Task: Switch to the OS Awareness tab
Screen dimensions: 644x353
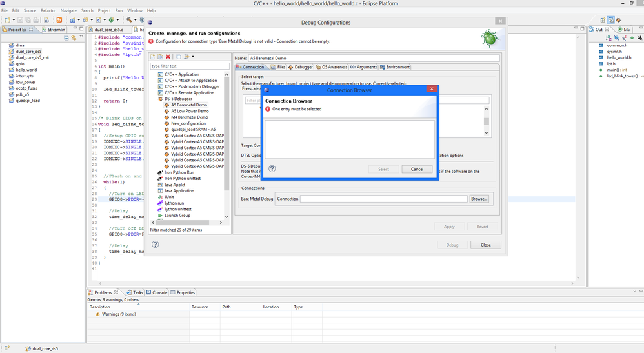Action: click(x=331, y=67)
